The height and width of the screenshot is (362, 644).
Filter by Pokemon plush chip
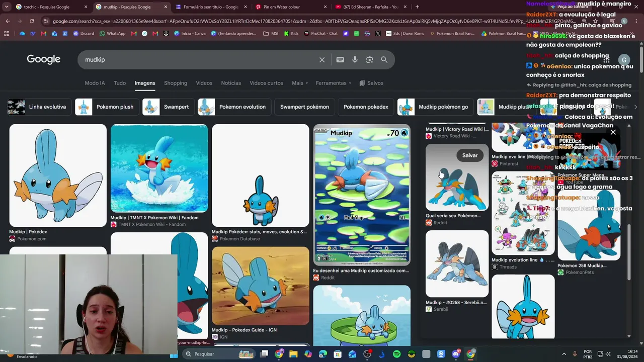coord(106,107)
